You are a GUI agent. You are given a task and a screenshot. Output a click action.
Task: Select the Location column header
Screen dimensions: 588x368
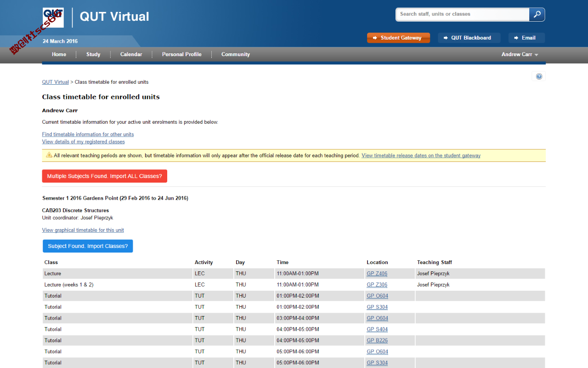click(377, 262)
